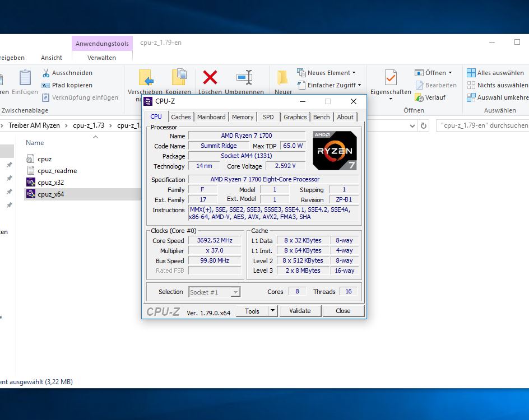
Task: Click the Level 3 2 x 8 MBytes value
Action: [x=303, y=270]
